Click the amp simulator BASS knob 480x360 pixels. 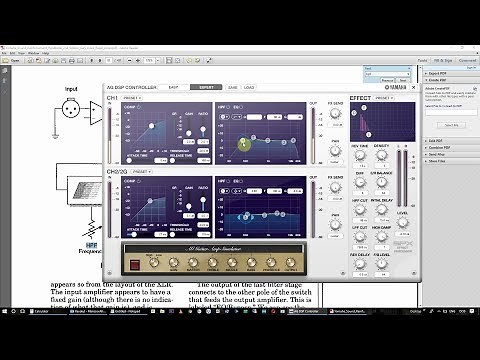tap(251, 262)
